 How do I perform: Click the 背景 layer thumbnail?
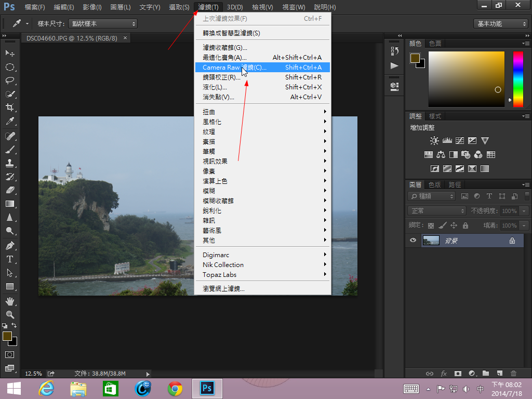[x=431, y=240]
